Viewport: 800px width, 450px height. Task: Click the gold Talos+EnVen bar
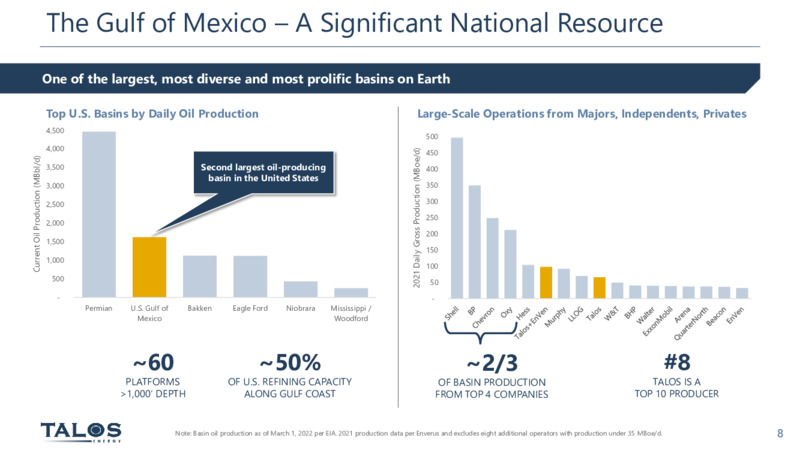pyautogui.click(x=546, y=283)
